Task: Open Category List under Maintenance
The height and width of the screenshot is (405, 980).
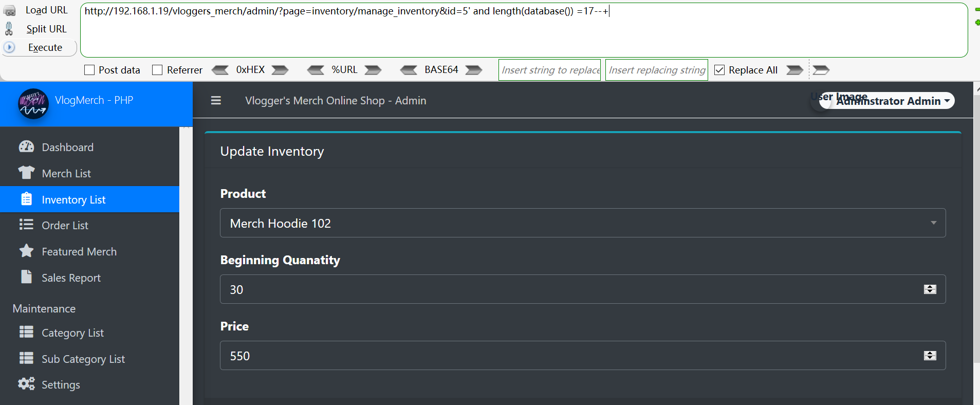Action: pos(89,333)
